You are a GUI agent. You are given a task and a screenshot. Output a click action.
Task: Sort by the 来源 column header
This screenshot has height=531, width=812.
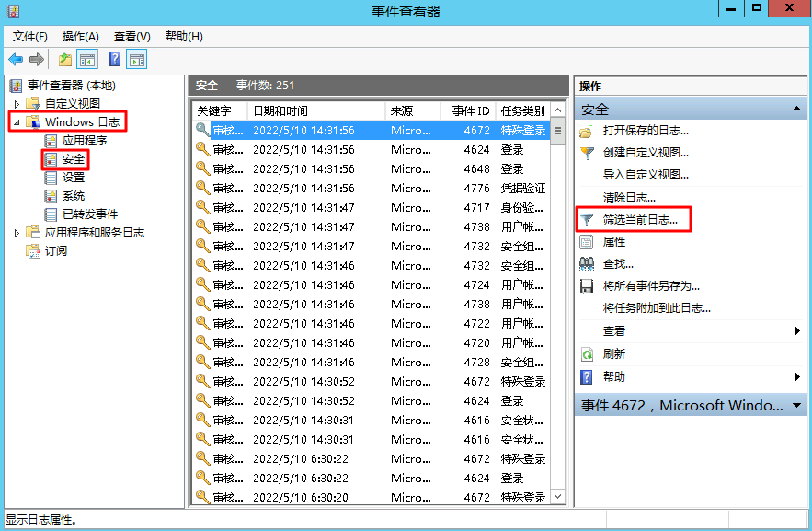tap(413, 110)
